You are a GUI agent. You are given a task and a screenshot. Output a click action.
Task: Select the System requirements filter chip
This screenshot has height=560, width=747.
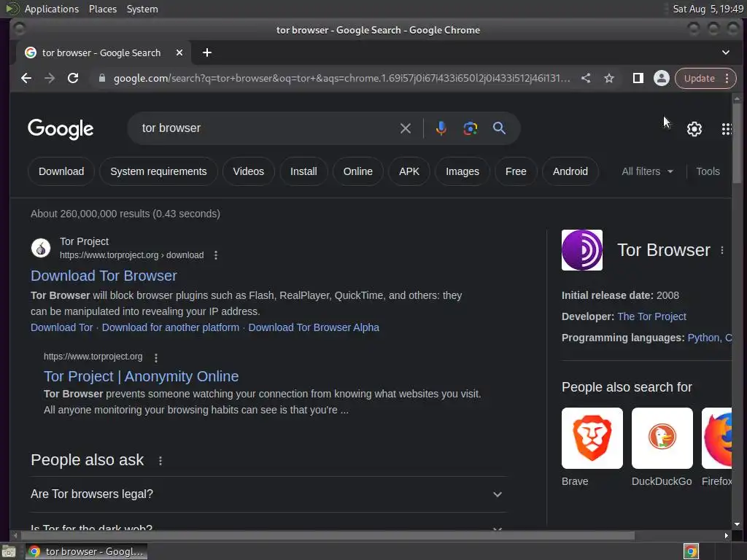(158, 171)
